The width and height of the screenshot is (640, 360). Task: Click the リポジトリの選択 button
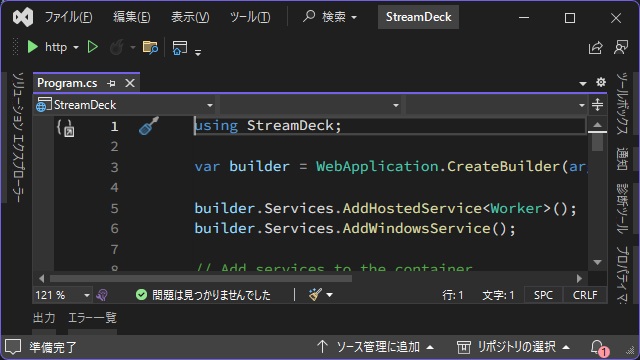coord(513,347)
